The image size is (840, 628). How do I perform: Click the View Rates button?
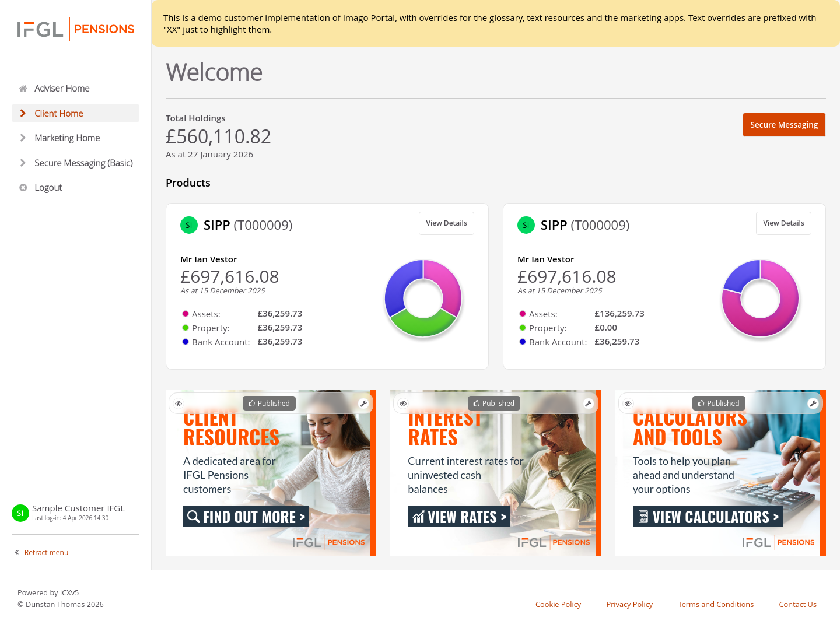tap(459, 517)
